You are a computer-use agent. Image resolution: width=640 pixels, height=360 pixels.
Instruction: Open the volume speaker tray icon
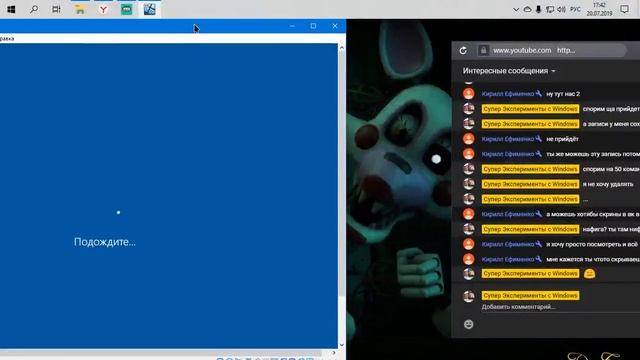click(561, 9)
